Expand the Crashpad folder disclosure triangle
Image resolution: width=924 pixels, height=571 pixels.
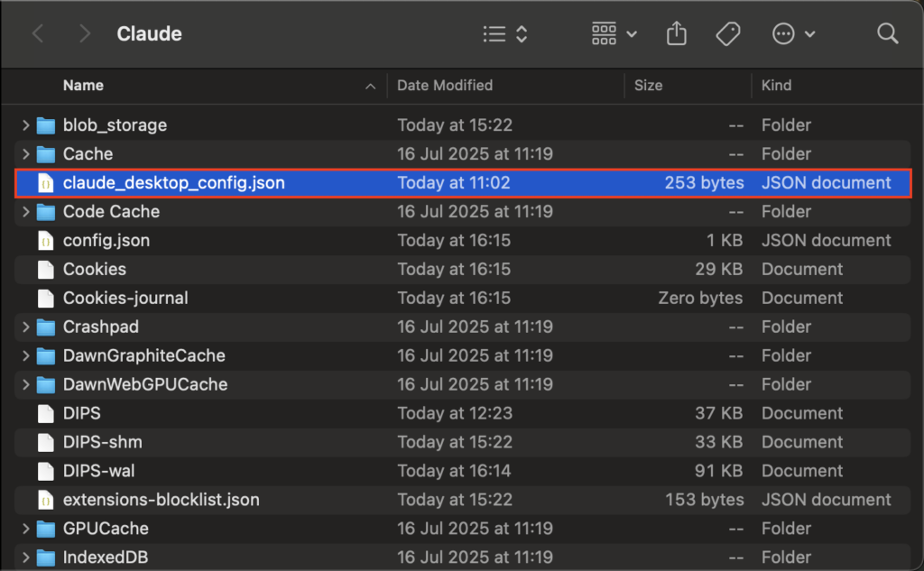click(26, 327)
